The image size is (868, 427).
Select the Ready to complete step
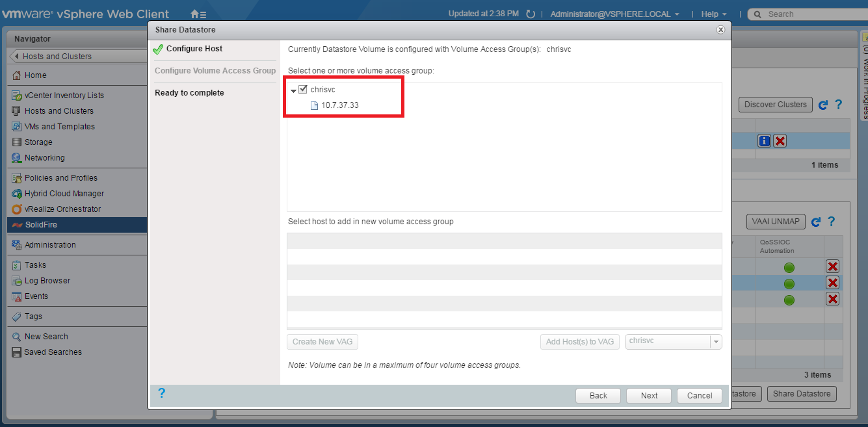pos(189,93)
